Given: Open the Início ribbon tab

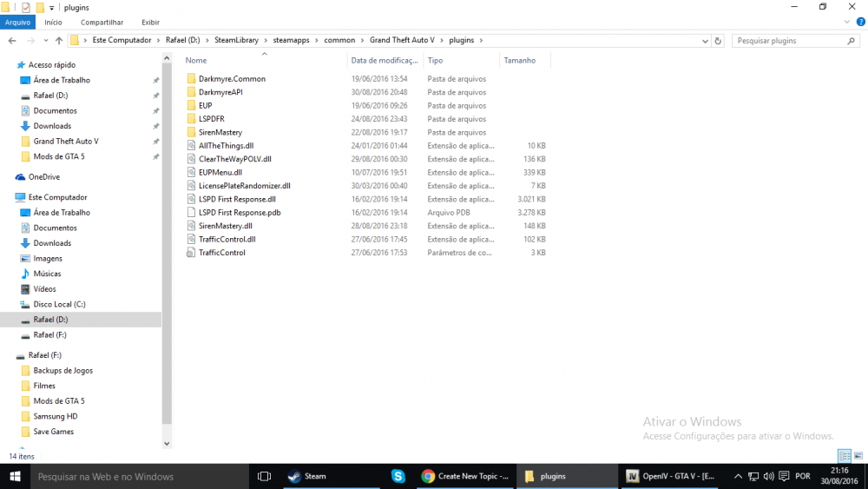Looking at the screenshot, I should 53,23.
